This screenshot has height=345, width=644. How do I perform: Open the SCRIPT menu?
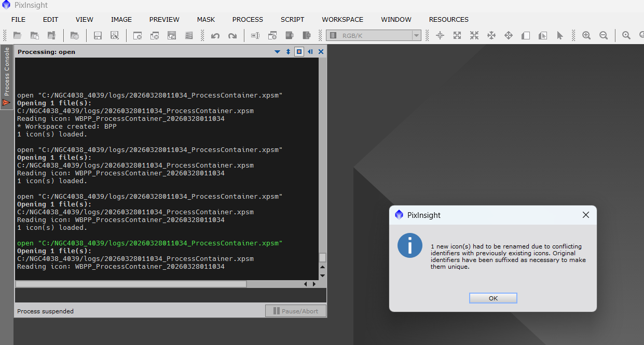(x=292, y=20)
